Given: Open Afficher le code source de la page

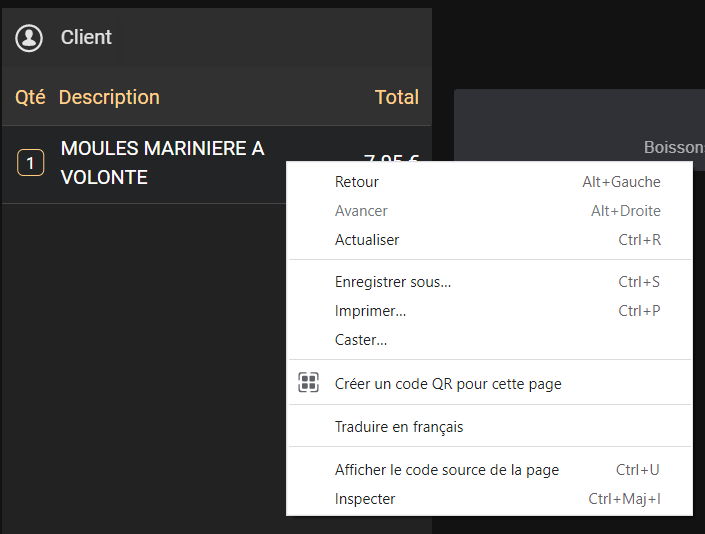Looking at the screenshot, I should click(447, 470).
